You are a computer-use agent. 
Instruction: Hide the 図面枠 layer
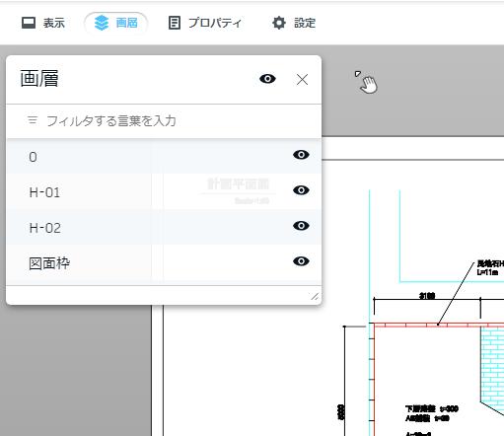(301, 261)
